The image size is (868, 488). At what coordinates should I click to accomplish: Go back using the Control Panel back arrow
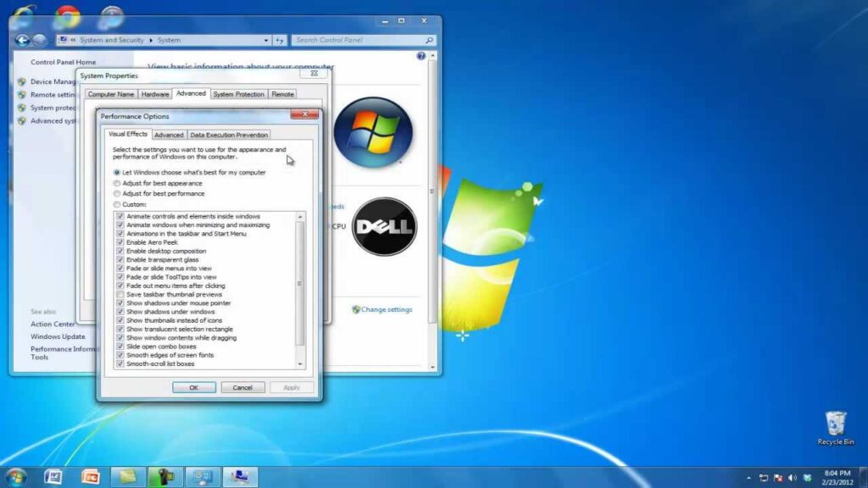point(22,40)
